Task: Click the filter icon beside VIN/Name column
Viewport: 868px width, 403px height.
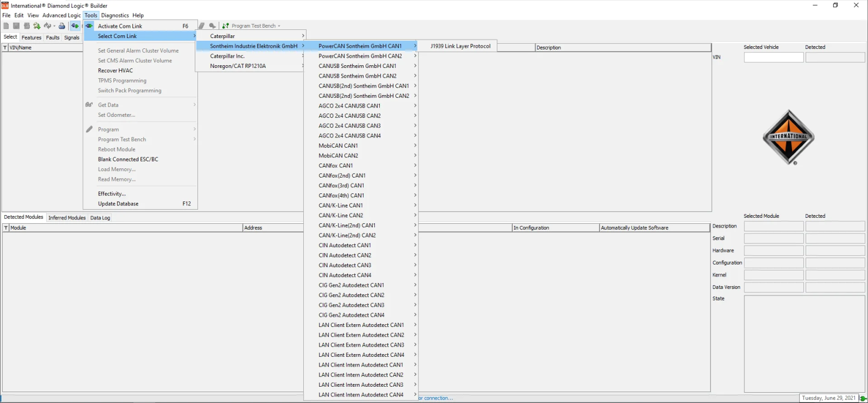Action: (5, 47)
